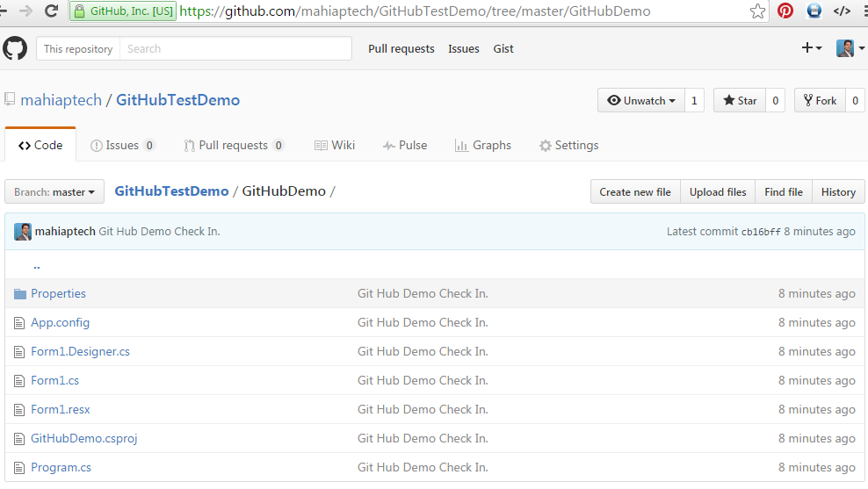Open the Wiki tab
The image size is (868, 489).
pyautogui.click(x=335, y=145)
